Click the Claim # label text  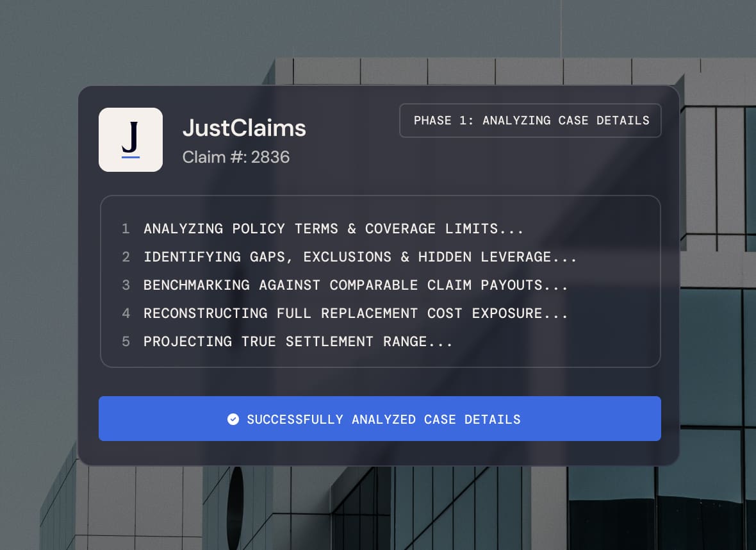pos(215,157)
